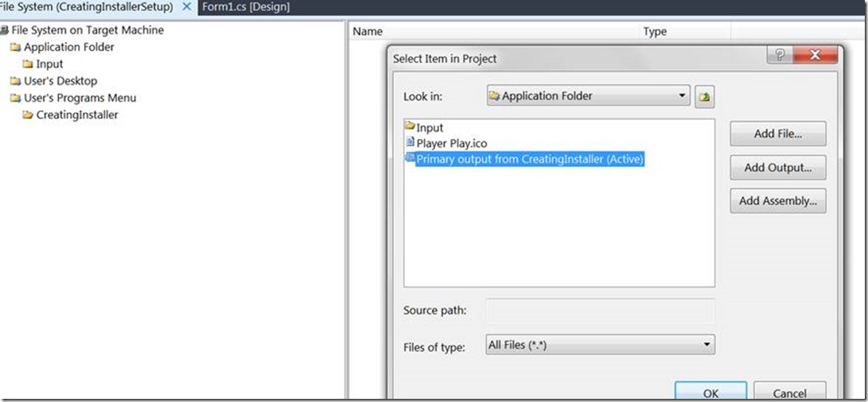Click the Input folder icon in dialog list
This screenshot has height=402, width=868.
point(410,127)
